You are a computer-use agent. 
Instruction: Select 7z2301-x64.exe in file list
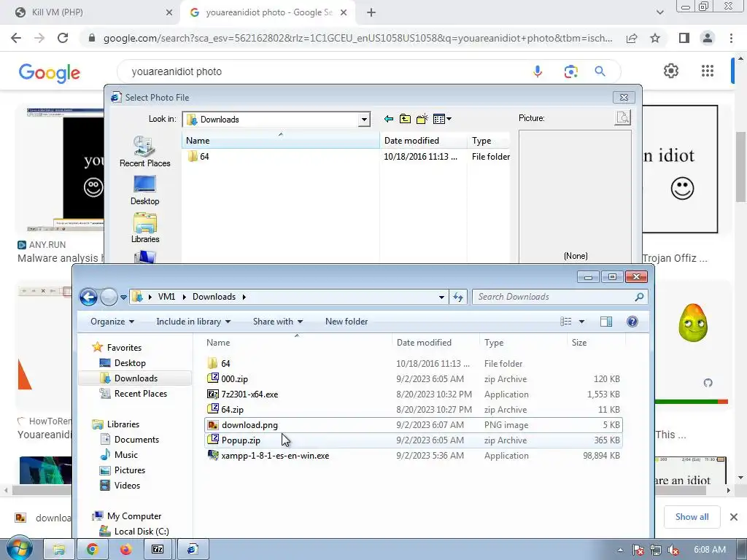[x=413, y=394]
